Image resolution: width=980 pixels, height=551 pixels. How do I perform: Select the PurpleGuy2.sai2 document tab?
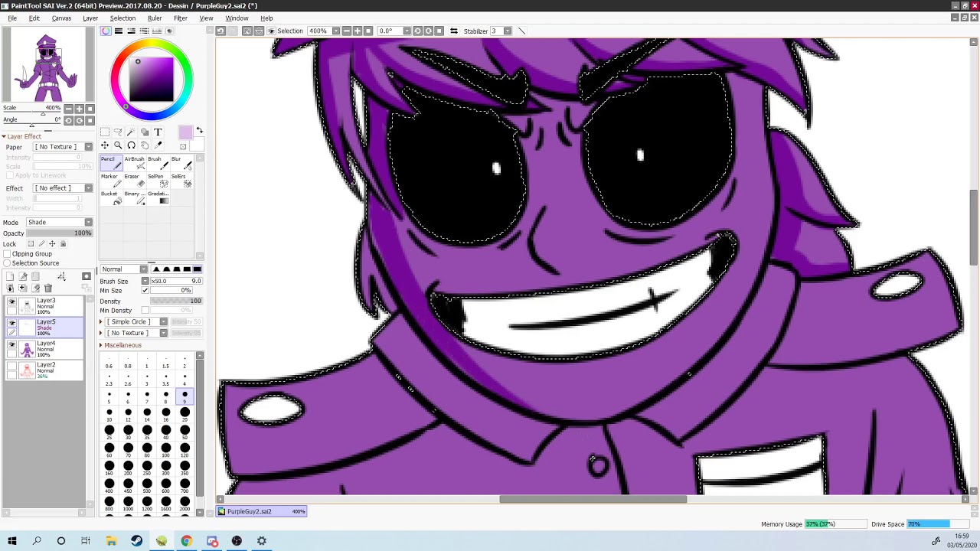tap(262, 511)
